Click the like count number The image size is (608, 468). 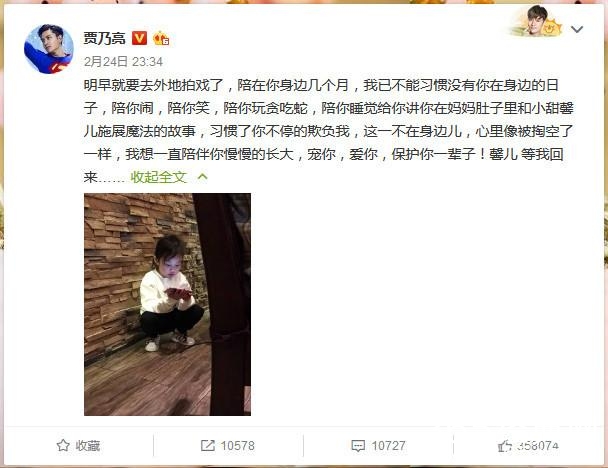(x=538, y=446)
